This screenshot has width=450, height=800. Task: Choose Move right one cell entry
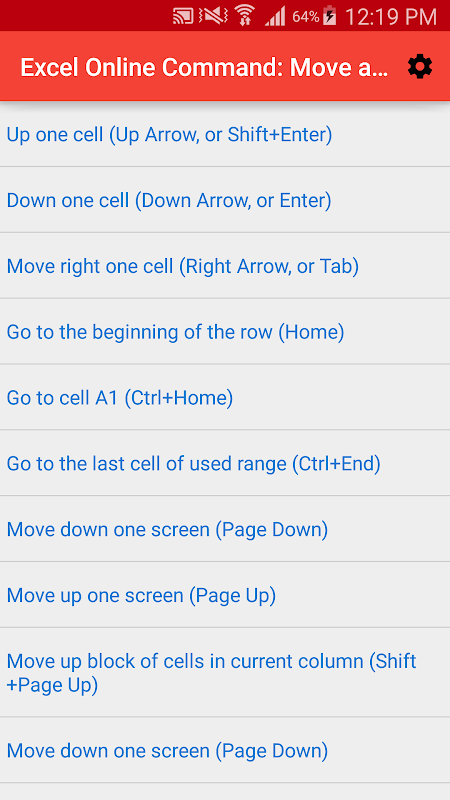[225, 265]
